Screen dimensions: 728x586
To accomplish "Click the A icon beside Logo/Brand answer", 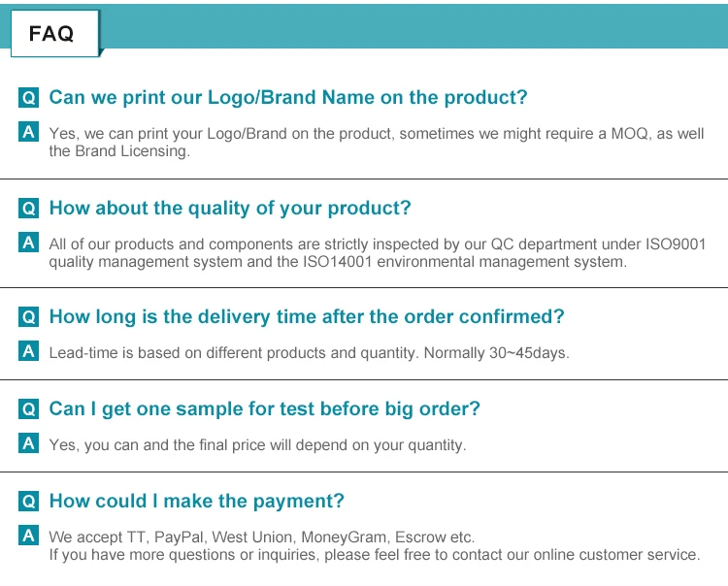I will click(29, 132).
